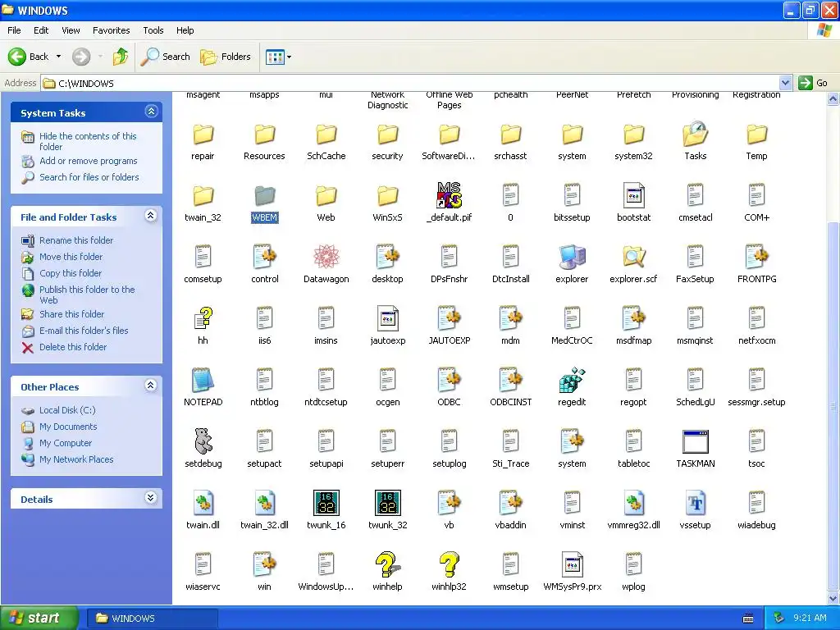
Task: Open the File menu
Action: [14, 30]
